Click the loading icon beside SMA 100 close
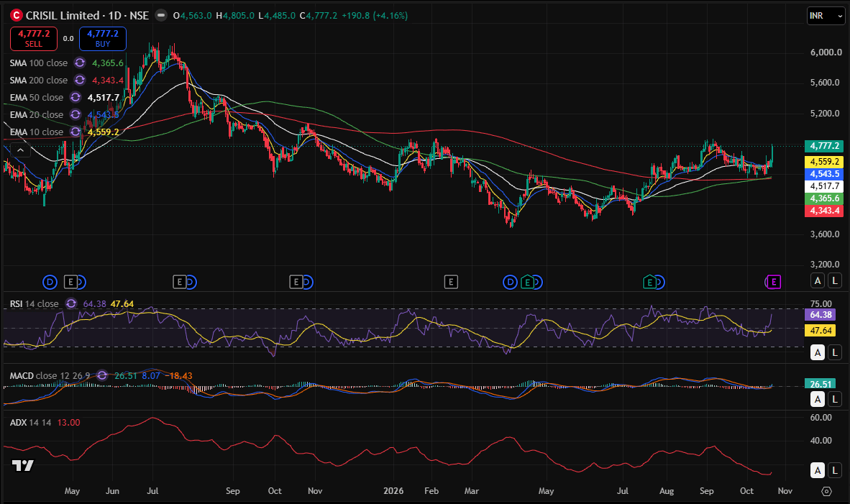 point(80,63)
